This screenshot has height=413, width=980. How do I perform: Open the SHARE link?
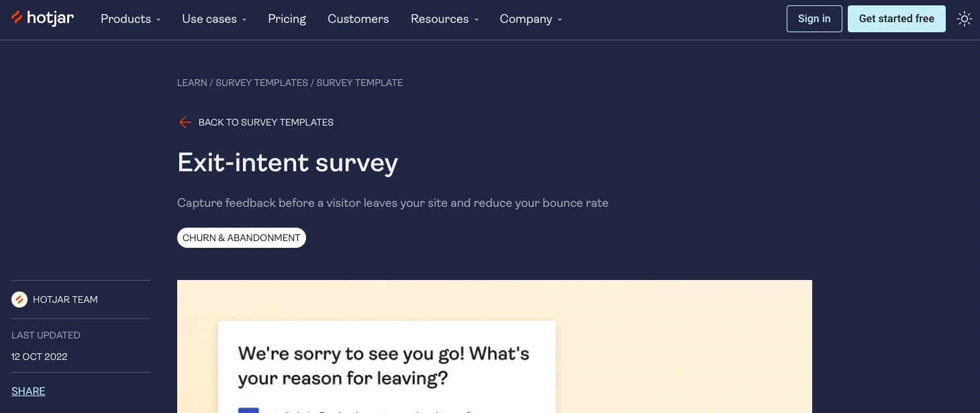pyautogui.click(x=28, y=391)
